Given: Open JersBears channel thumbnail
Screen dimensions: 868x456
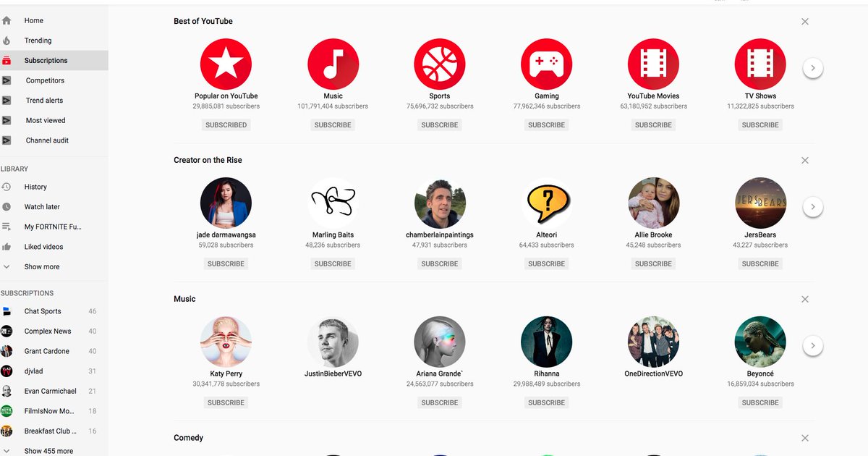Looking at the screenshot, I should (x=760, y=203).
